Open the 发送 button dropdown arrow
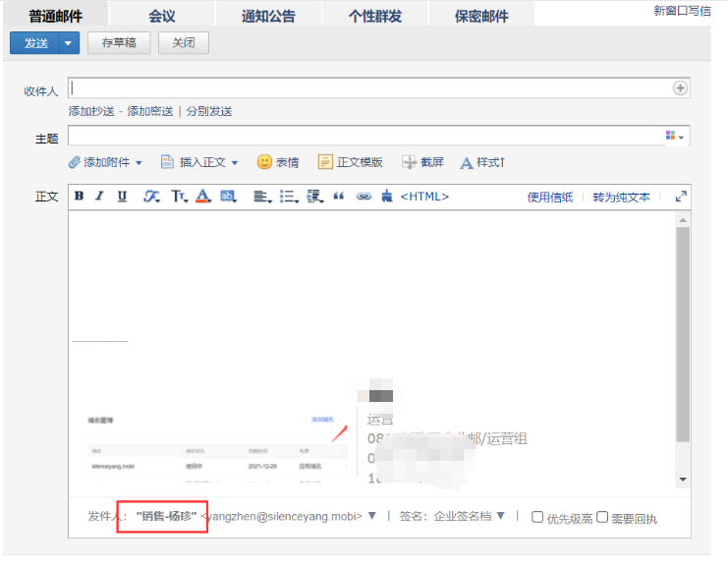This screenshot has height=570, width=728. click(67, 43)
